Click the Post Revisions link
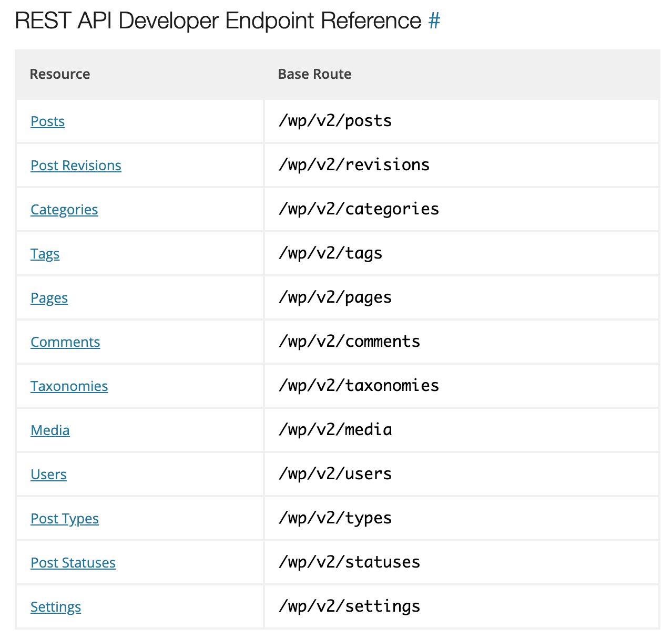The height and width of the screenshot is (639, 672). [x=76, y=165]
